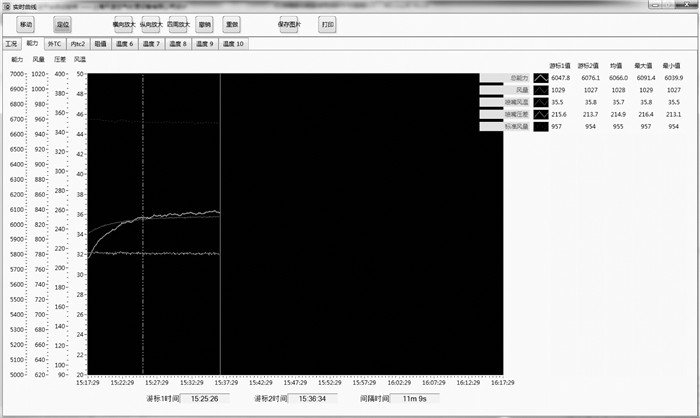
Task: Switch to the 温度 8 tab
Action: click(178, 44)
